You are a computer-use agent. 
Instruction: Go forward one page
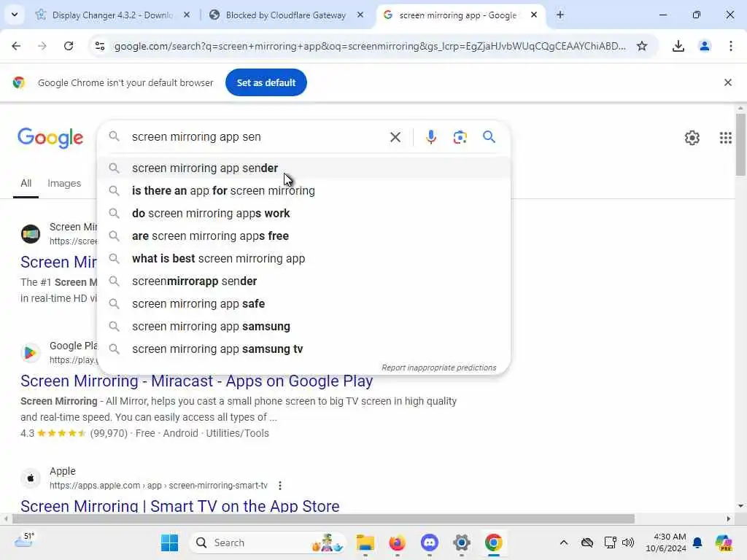(42, 46)
